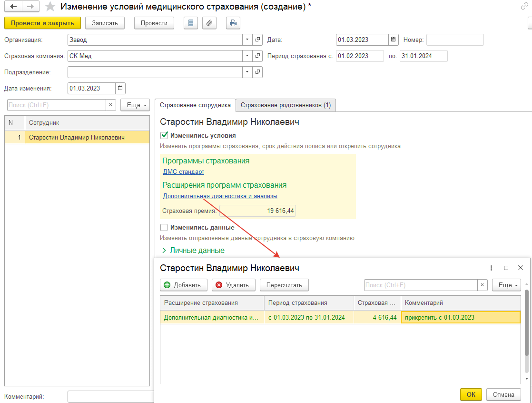Sort by the Сотрудник column header
Image resolution: width=532 pixels, height=403 pixels.
click(x=87, y=123)
